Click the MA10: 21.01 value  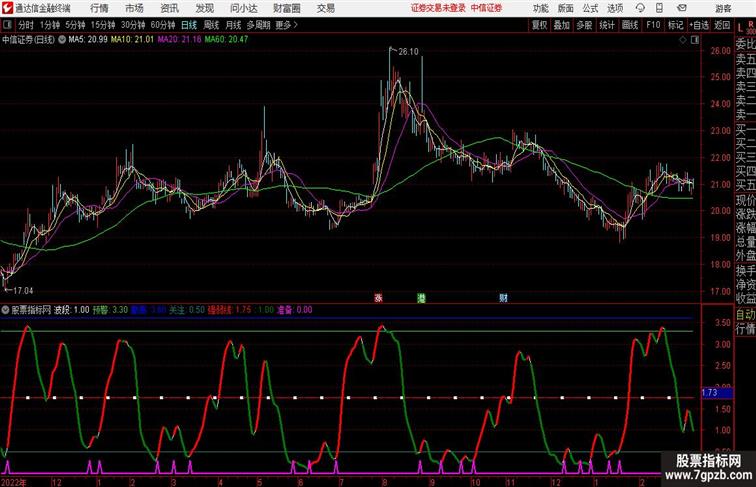point(132,40)
